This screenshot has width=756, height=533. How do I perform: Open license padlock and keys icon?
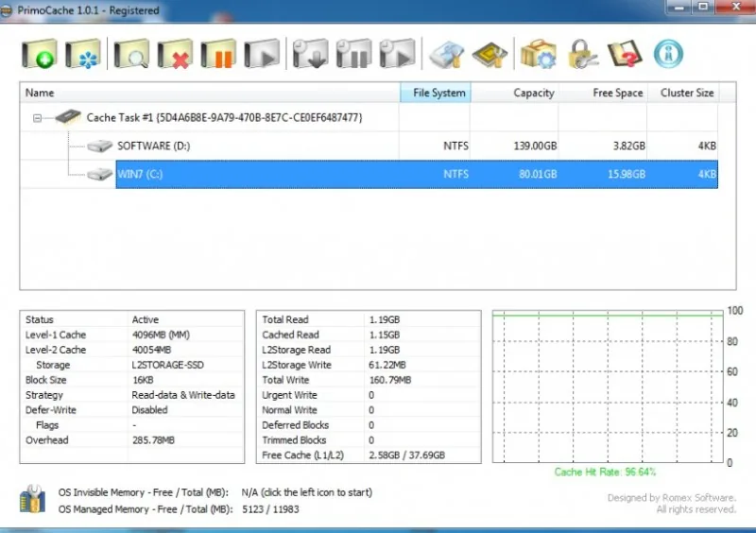point(582,54)
